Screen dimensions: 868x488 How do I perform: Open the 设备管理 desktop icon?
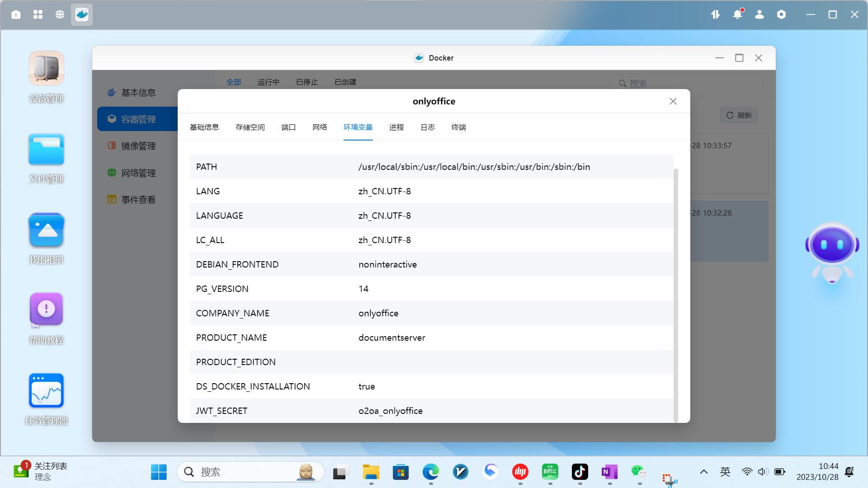[x=46, y=69]
